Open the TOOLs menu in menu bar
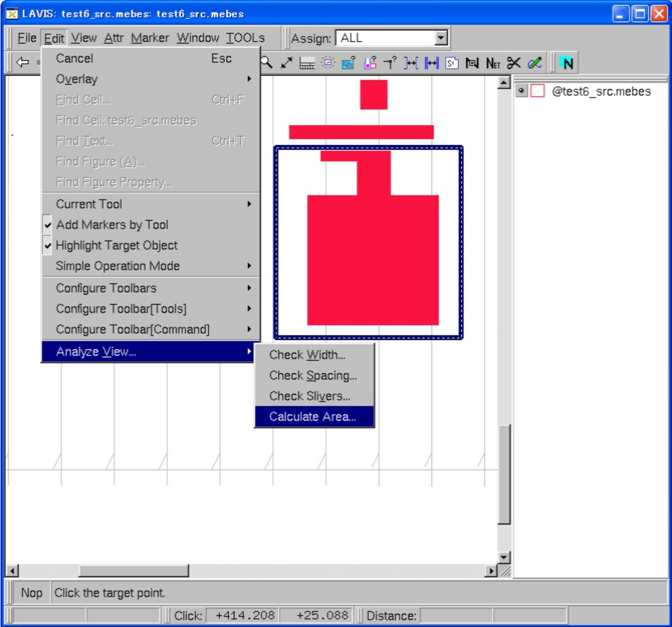Viewport: 672px width, 627px height. point(245,38)
